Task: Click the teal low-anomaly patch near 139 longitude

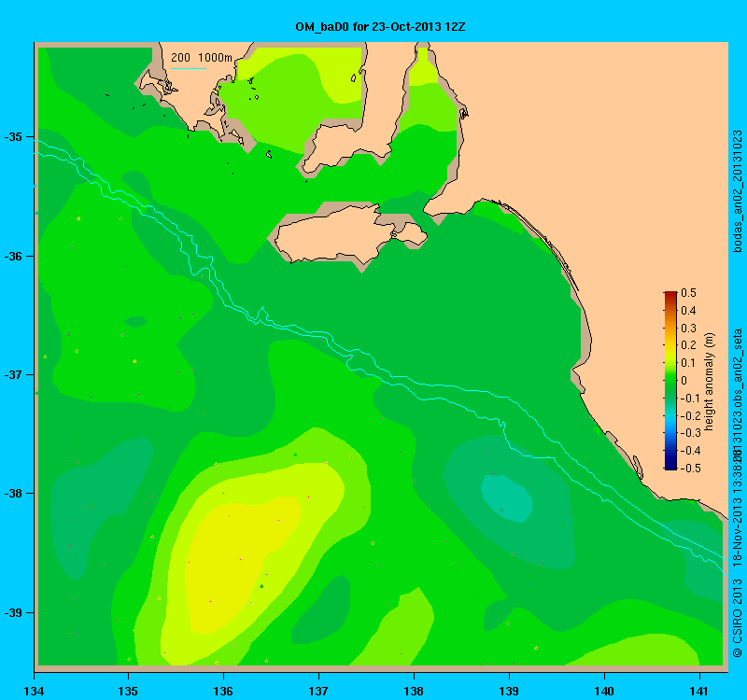Action: 506,499
